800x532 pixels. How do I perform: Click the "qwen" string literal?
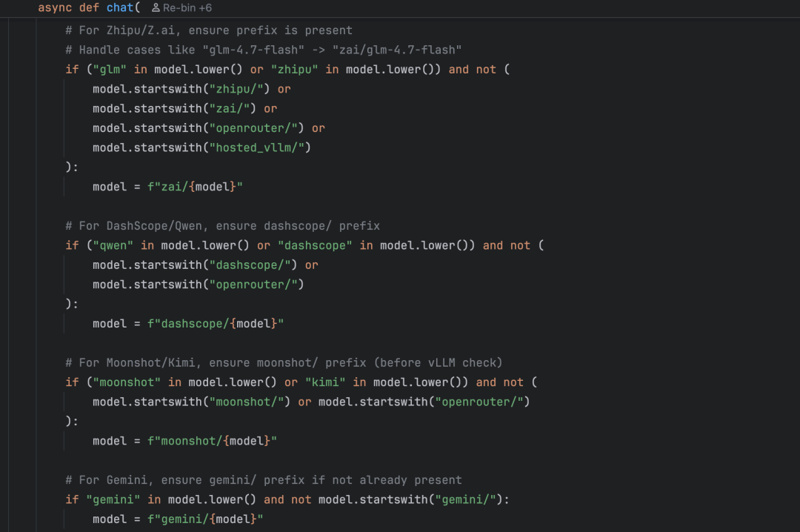tap(113, 245)
